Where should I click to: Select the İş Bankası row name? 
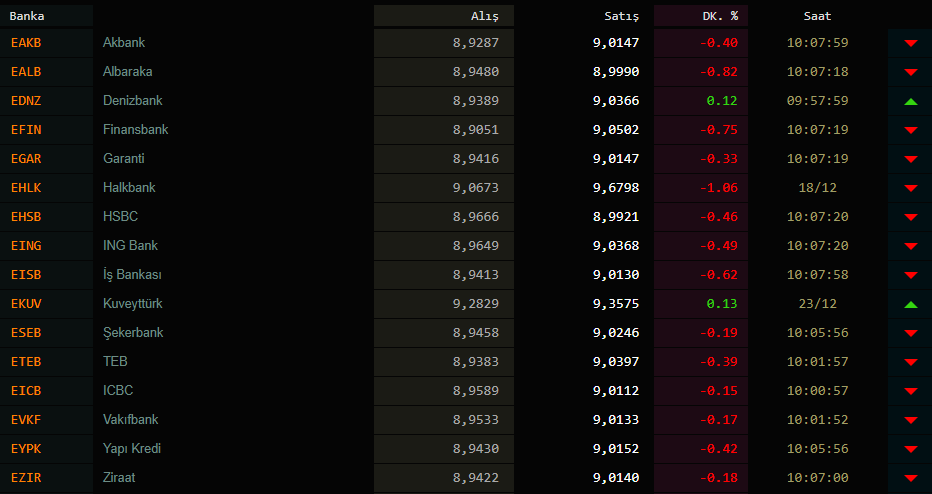pos(132,275)
